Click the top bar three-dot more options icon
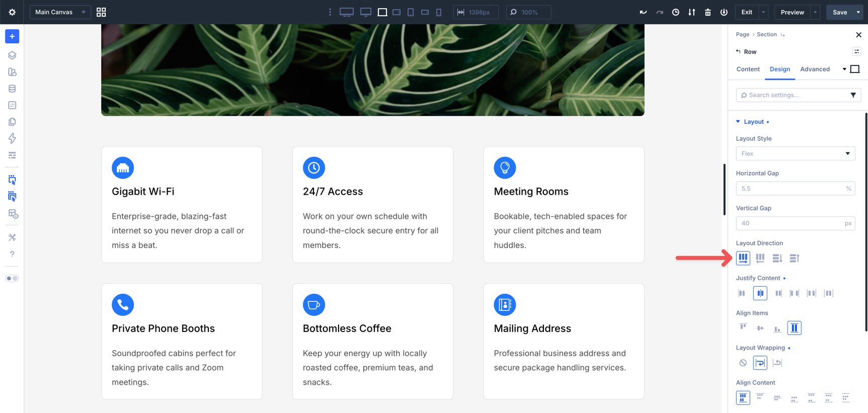The image size is (868, 413). pos(330,12)
